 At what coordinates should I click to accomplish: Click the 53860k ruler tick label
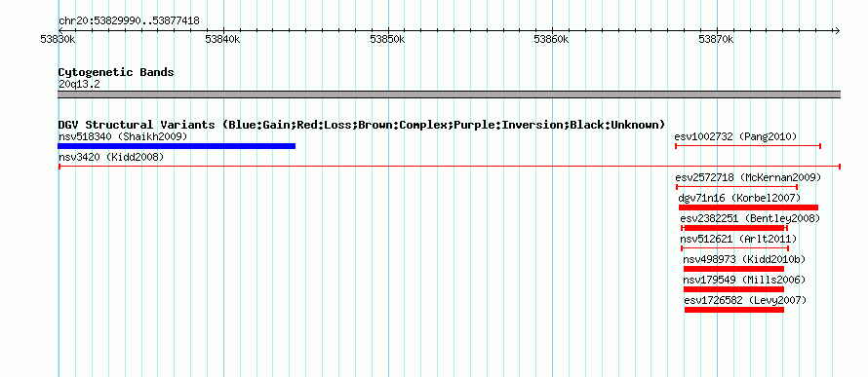[552, 39]
